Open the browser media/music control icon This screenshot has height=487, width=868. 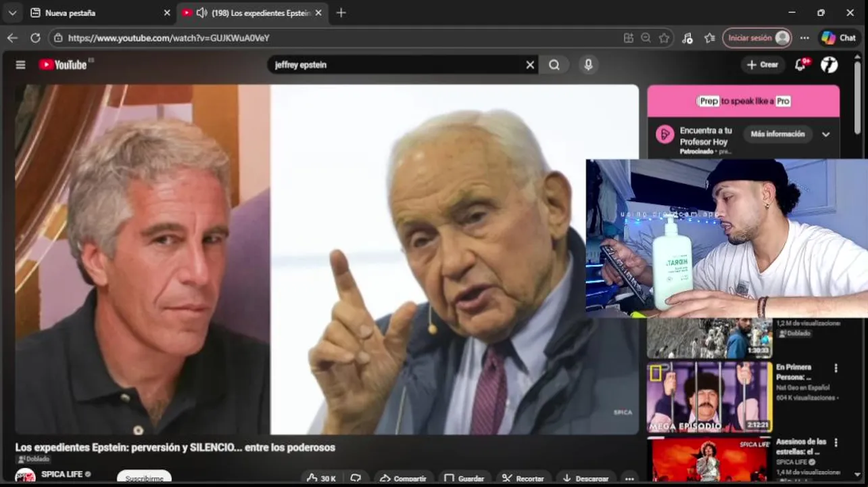[688, 39]
